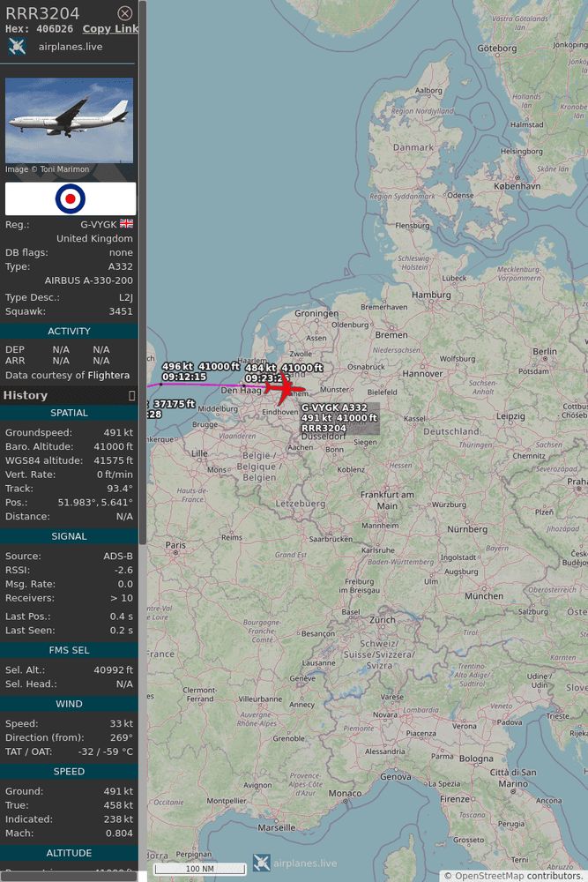Select the type value A332

tap(121, 266)
